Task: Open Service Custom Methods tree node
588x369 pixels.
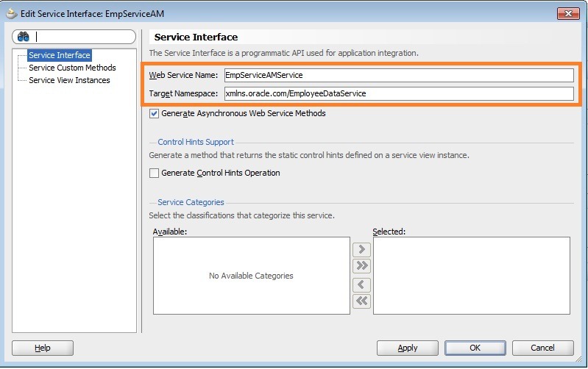Action: (72, 68)
